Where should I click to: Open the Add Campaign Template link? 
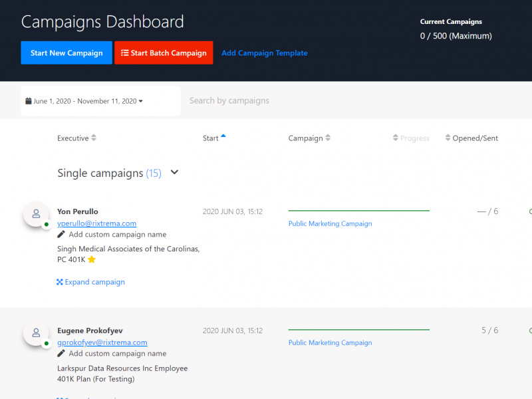pos(264,53)
